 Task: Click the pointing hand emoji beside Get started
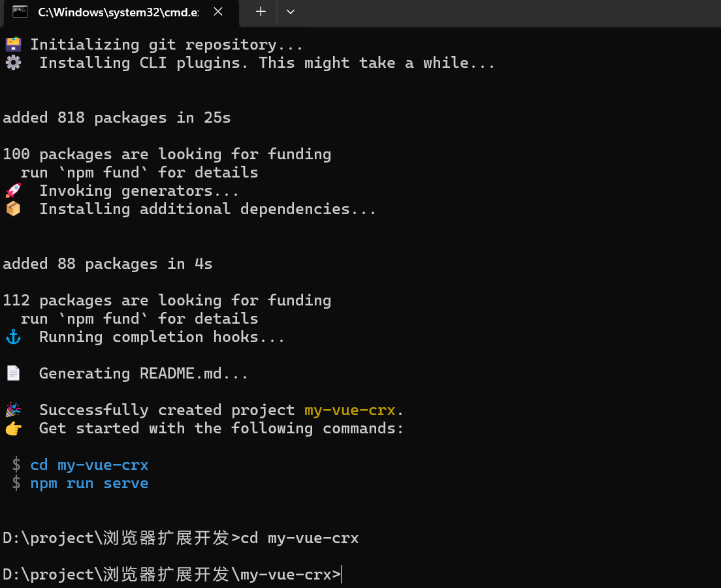13,428
